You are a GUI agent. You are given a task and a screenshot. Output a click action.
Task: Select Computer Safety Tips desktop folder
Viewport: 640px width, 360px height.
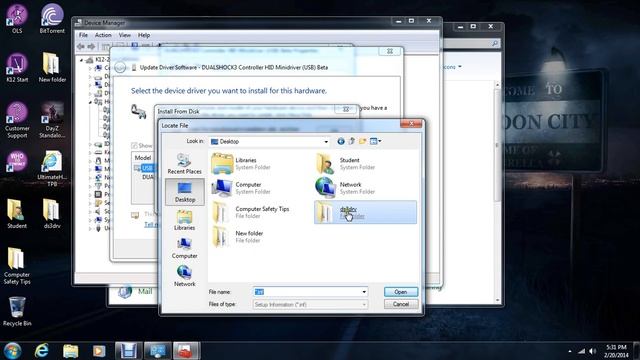(17, 266)
